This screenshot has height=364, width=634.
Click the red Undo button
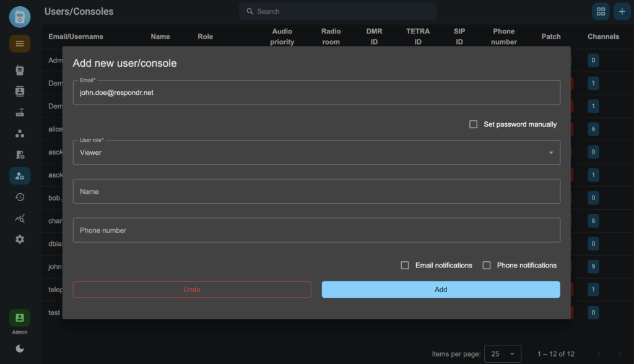pyautogui.click(x=192, y=290)
